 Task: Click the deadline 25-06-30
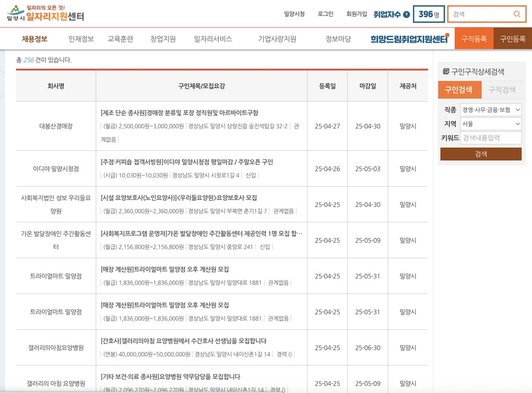tap(368, 348)
